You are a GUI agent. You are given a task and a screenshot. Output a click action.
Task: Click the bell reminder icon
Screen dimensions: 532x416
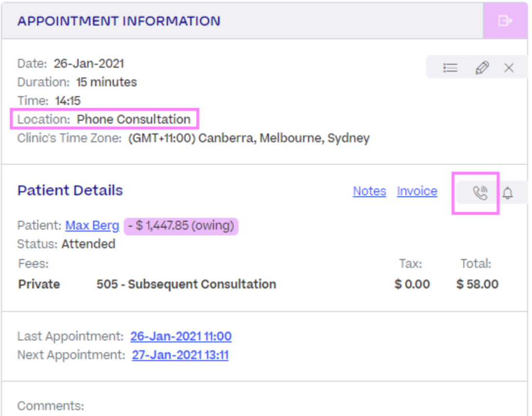[x=507, y=193]
